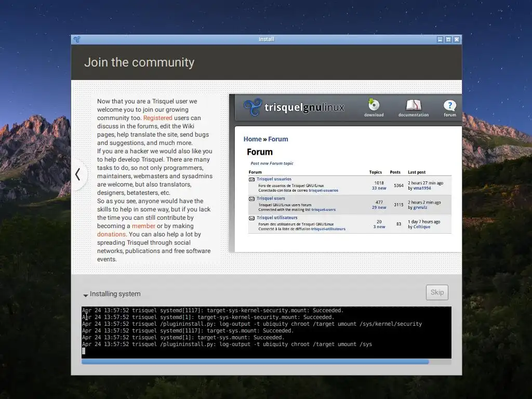Click the trisquel-users mailing list link
The width and height of the screenshot is (532, 399).
(x=323, y=210)
